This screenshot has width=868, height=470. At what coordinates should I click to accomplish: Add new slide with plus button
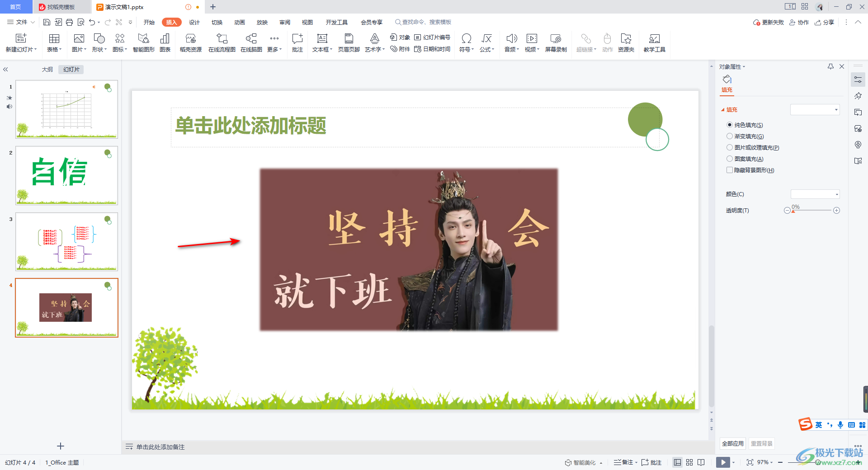click(x=61, y=446)
